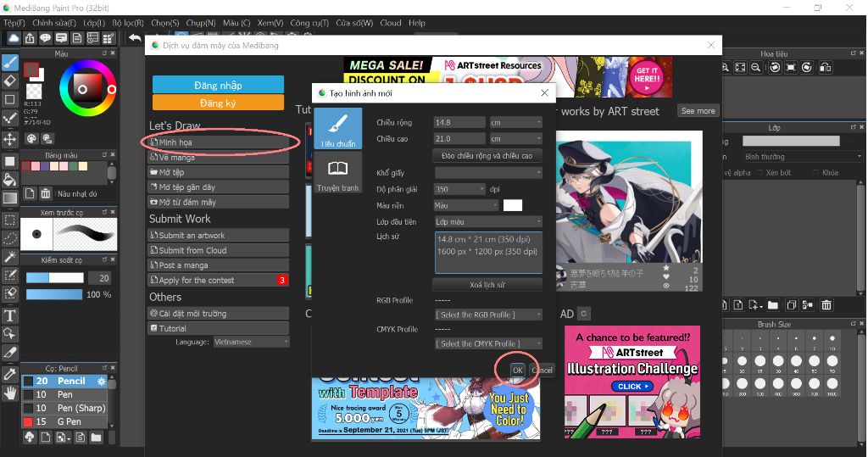Open the Bộ lọc(R) menu
This screenshot has height=457, width=868.
pyautogui.click(x=128, y=23)
